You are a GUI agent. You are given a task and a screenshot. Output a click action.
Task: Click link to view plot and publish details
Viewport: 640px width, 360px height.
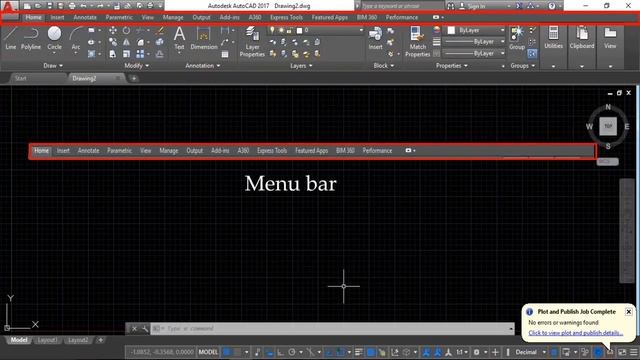coord(576,333)
